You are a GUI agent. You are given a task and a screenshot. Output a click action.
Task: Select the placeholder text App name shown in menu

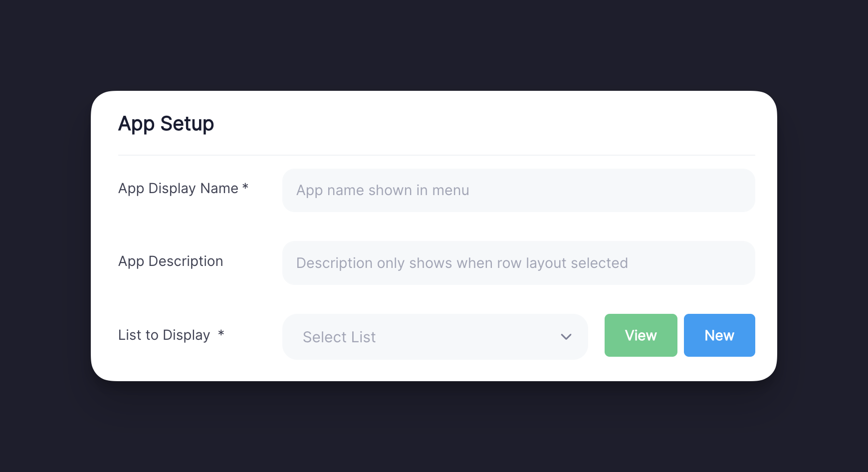tap(382, 190)
